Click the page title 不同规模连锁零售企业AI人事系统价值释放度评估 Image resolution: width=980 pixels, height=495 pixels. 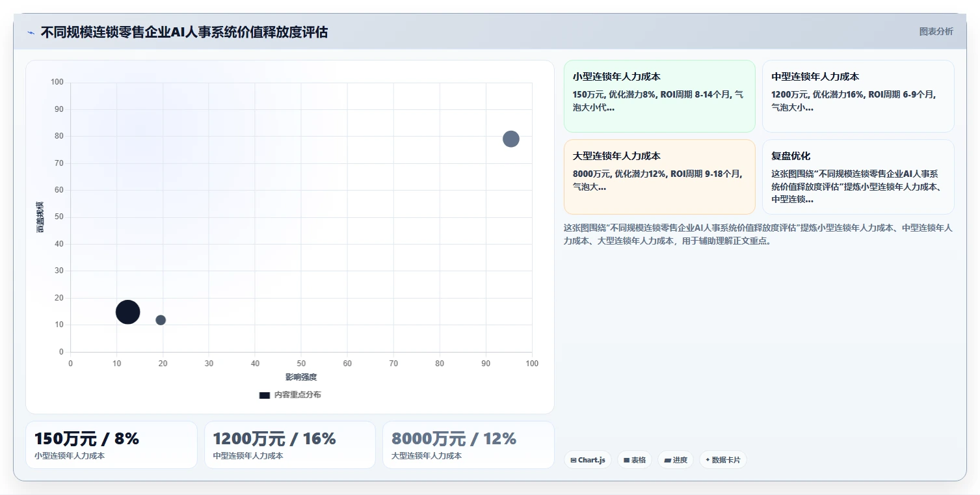[x=184, y=32]
